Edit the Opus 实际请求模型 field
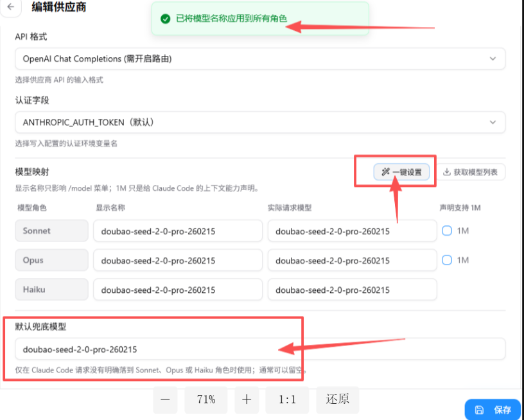Screen dimensions: 524x420 353,260
